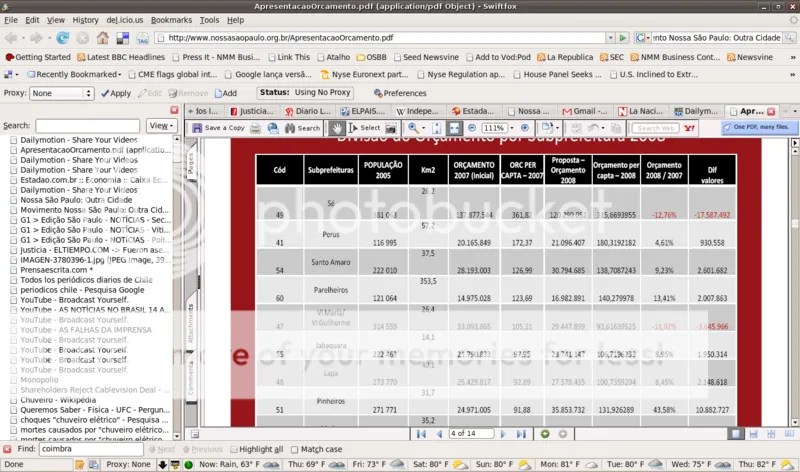This screenshot has width=800, height=472.
Task: Toggle Highlight all in Find bar
Action: point(256,449)
